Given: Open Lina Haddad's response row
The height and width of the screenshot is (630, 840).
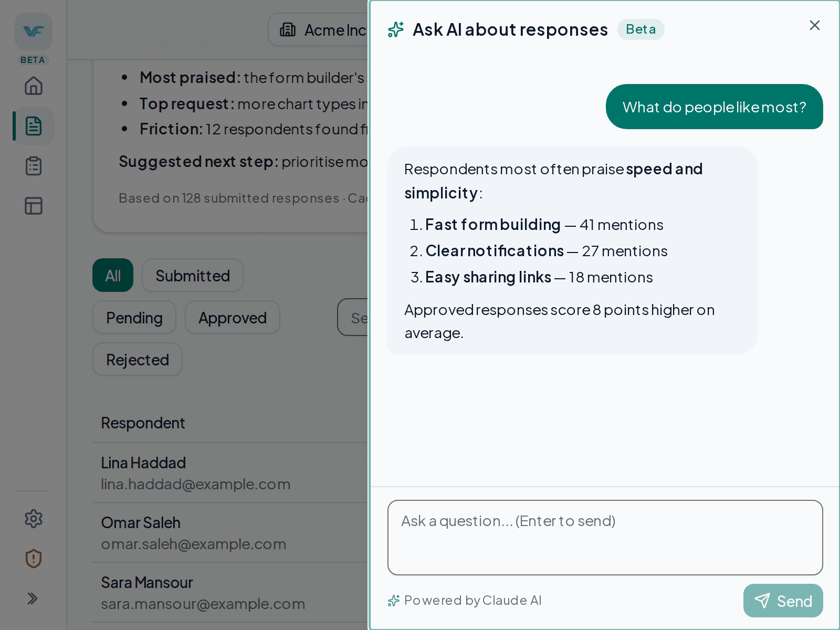Looking at the screenshot, I should click(231, 472).
